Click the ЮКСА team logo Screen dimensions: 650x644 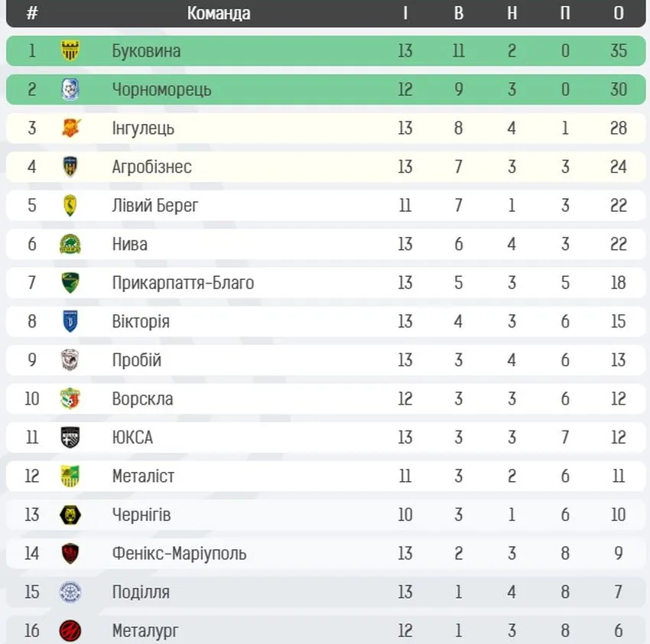tap(70, 437)
